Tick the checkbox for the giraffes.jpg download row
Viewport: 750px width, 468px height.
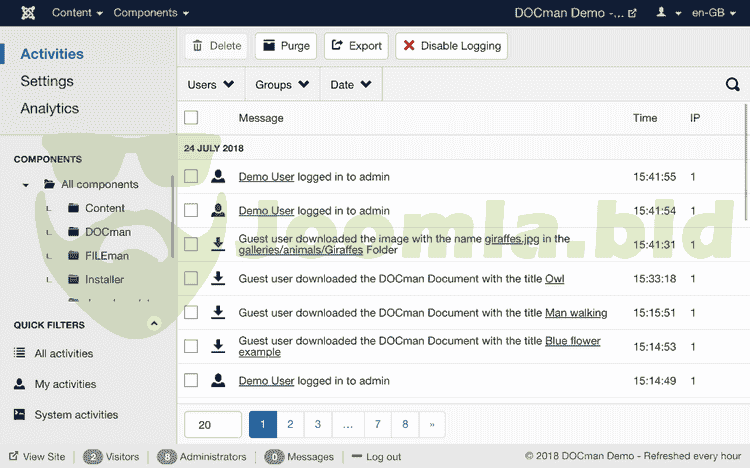click(191, 244)
